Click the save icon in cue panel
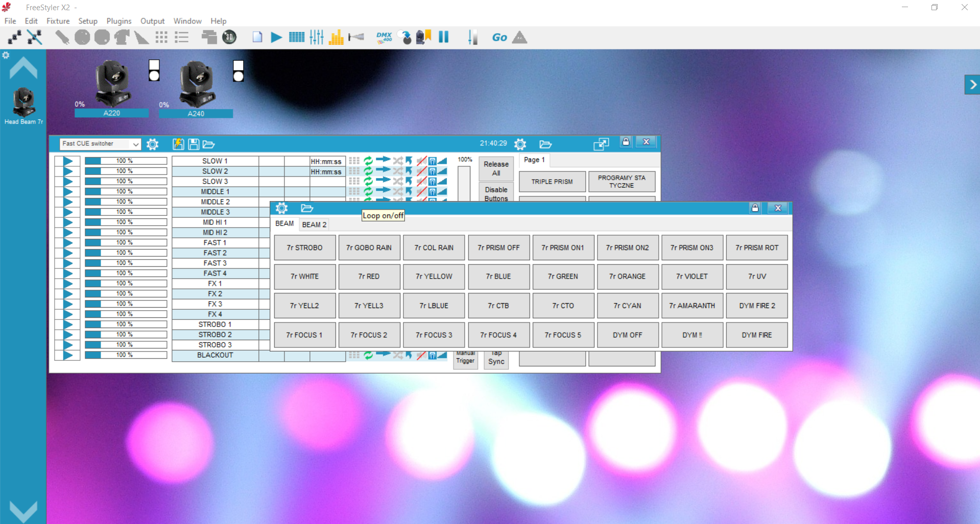980x524 pixels. (x=194, y=144)
